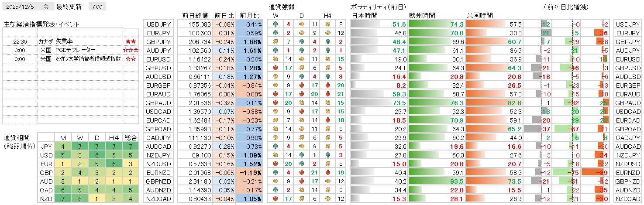Screen dimensions: 644x205
Task: Click the star rating for ミシガン大学消費者信頼感指数
Action: tap(131, 59)
